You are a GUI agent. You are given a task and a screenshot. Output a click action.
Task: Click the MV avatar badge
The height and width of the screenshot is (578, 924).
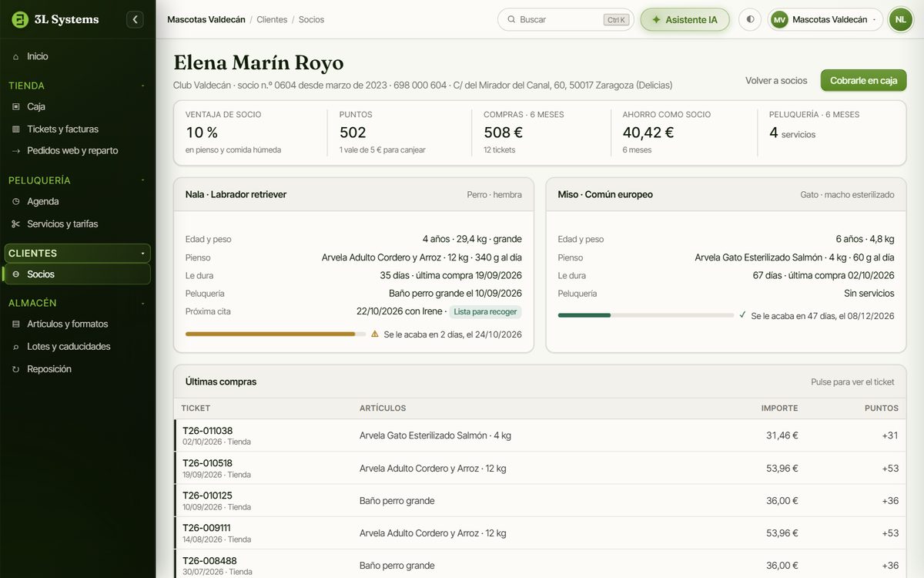tap(779, 19)
